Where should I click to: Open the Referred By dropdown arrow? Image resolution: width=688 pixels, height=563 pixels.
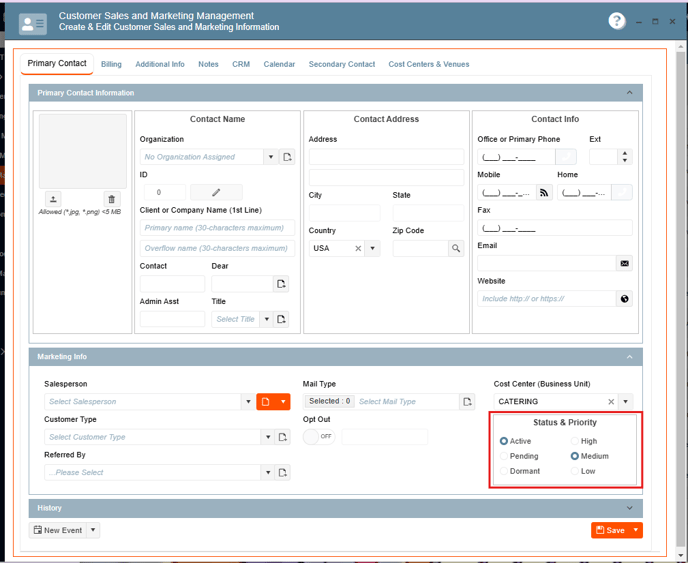[267, 473]
